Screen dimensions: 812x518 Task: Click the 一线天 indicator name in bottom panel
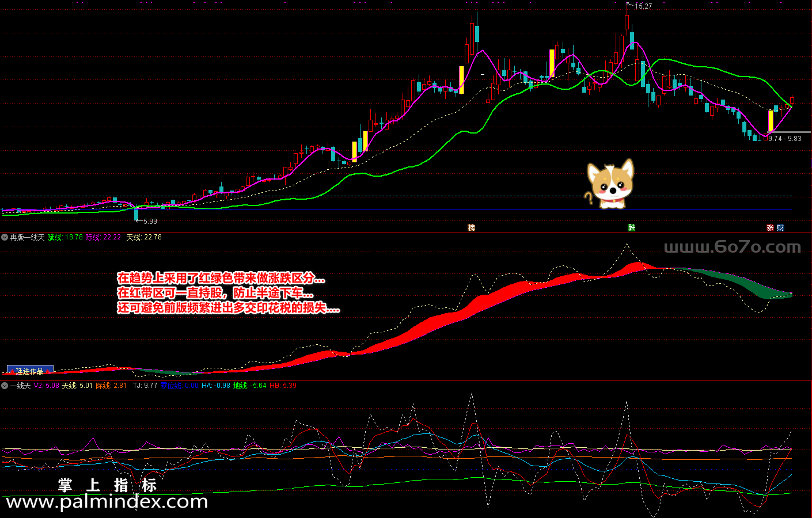20,386
